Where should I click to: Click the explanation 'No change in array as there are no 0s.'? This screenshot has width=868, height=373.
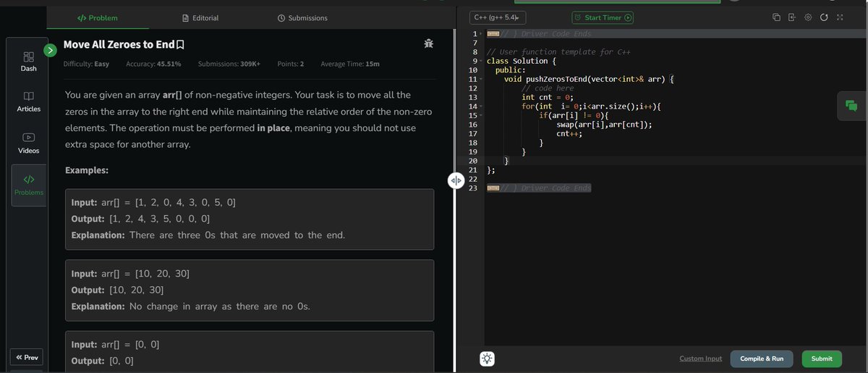220,306
